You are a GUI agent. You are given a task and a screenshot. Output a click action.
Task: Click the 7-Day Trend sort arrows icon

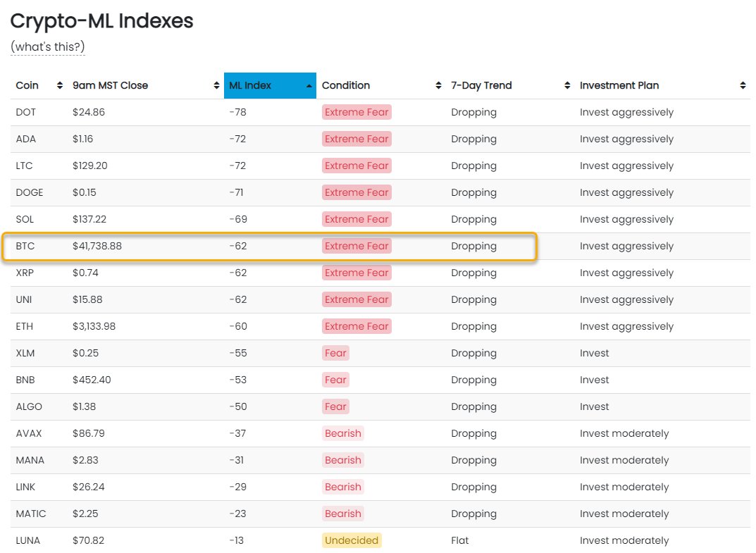click(567, 85)
